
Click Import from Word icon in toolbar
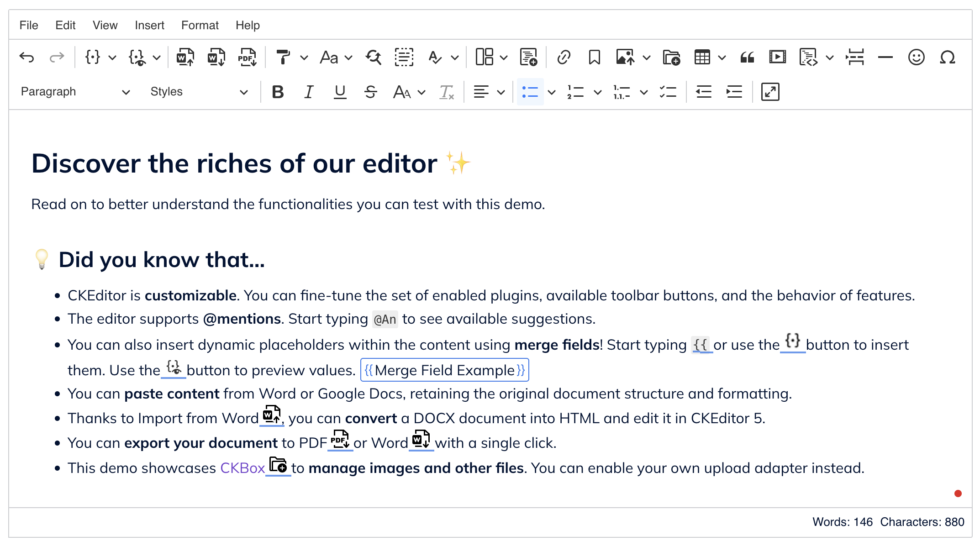coord(185,58)
